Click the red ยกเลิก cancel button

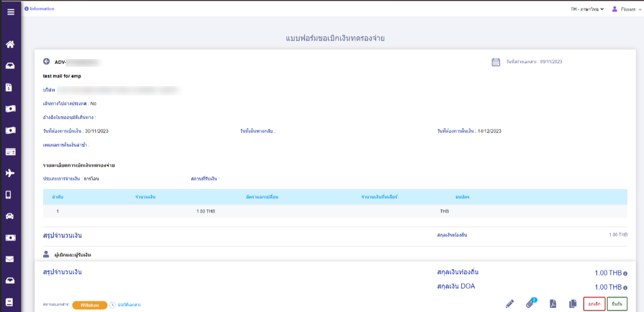(x=594, y=304)
